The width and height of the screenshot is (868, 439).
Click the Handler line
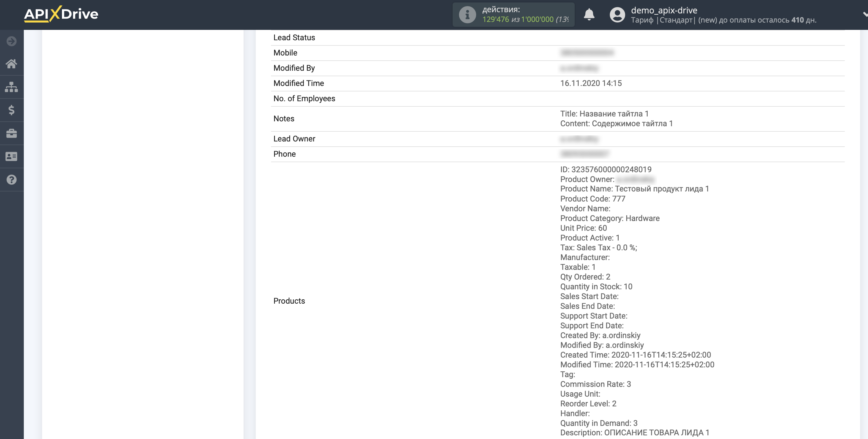click(x=575, y=413)
